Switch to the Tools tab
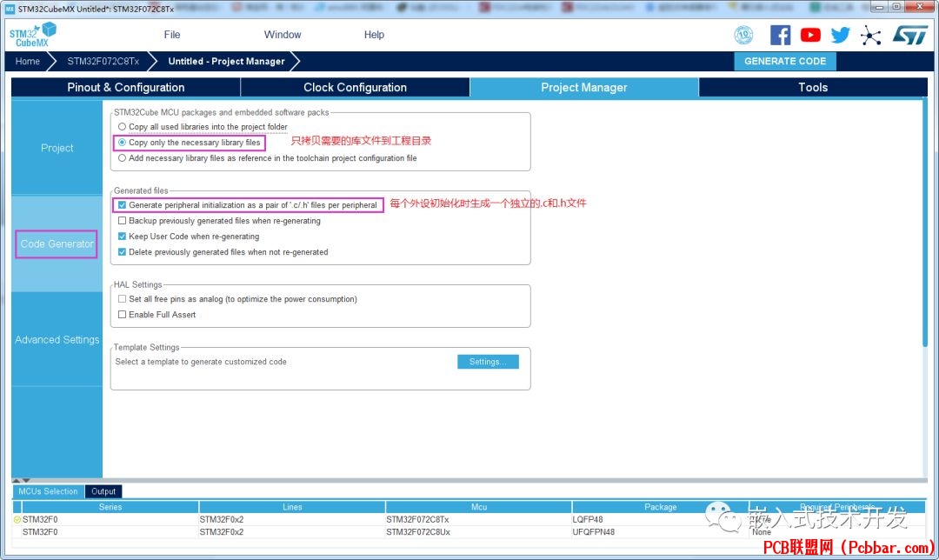Viewport: 939px width, 560px height. (813, 88)
